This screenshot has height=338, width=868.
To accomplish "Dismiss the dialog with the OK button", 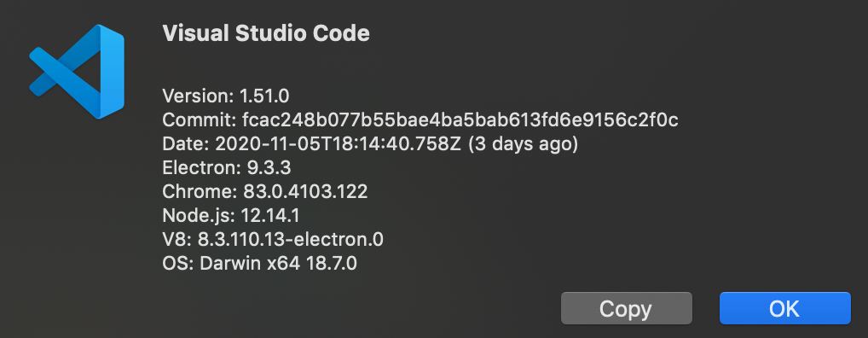I will click(784, 308).
